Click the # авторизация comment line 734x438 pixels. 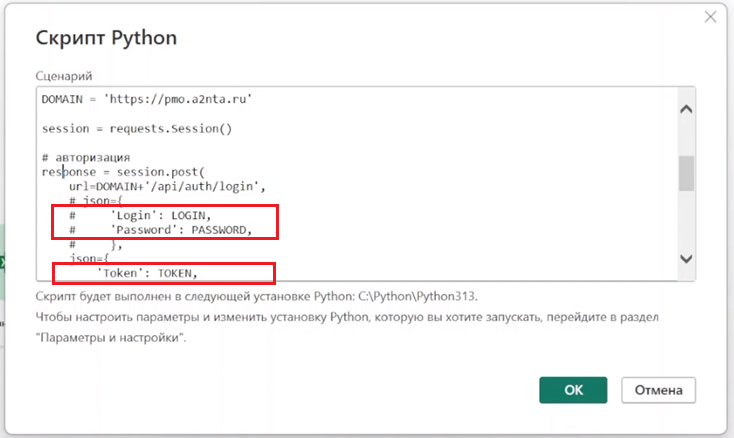(86, 158)
